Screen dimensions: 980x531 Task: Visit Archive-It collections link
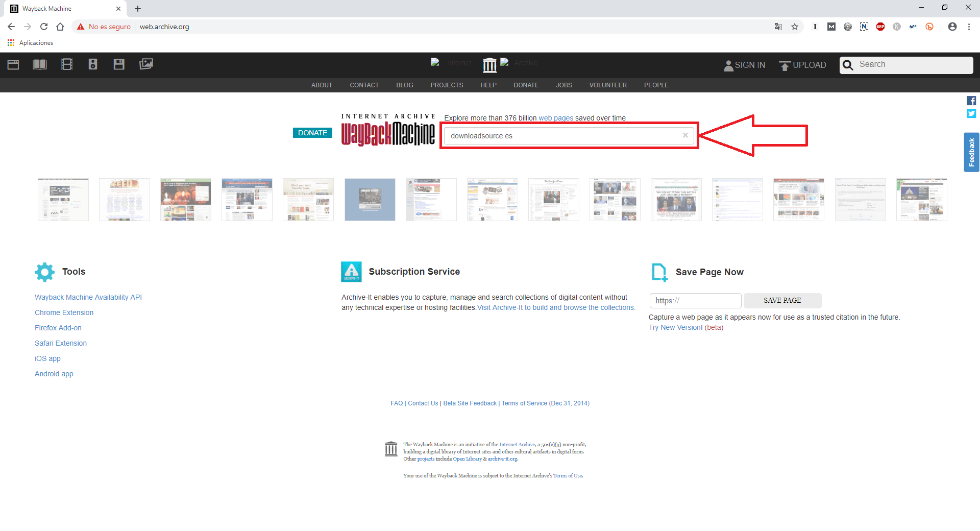556,307
